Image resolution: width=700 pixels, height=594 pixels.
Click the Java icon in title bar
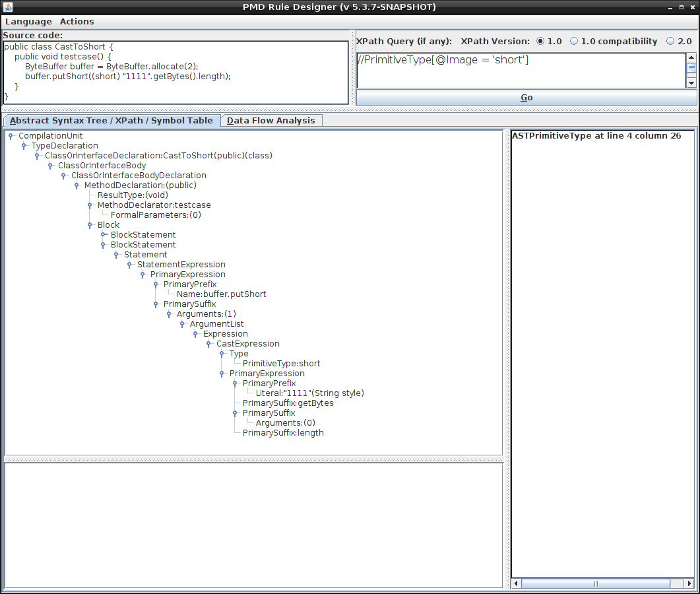7,7
